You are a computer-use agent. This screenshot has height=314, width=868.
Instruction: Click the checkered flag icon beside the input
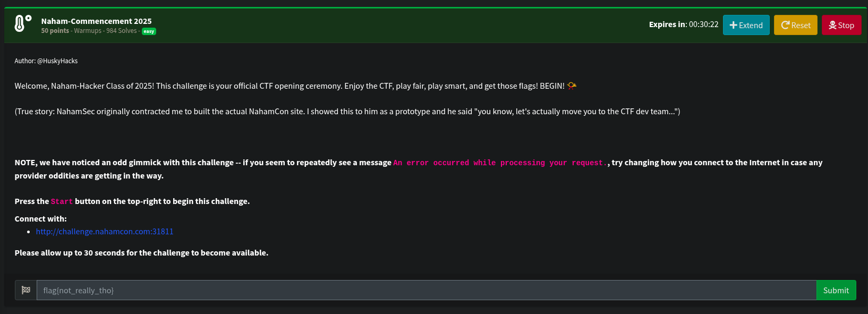[x=26, y=290]
